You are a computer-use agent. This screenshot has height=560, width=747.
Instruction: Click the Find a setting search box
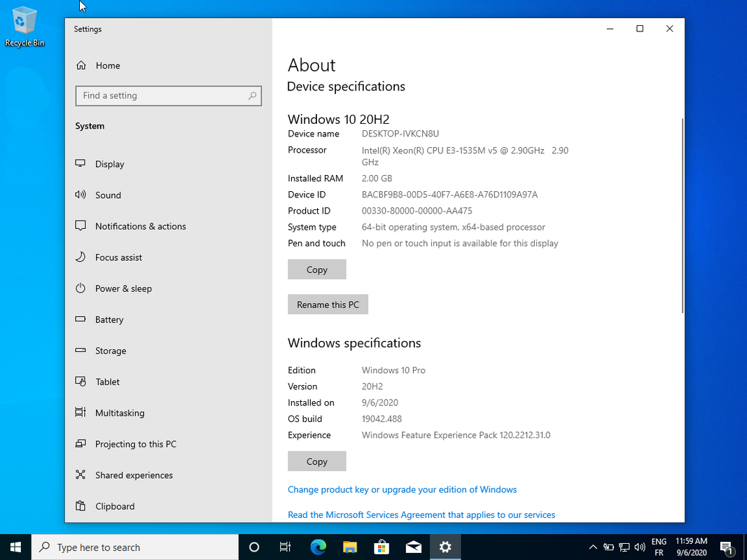(x=168, y=96)
